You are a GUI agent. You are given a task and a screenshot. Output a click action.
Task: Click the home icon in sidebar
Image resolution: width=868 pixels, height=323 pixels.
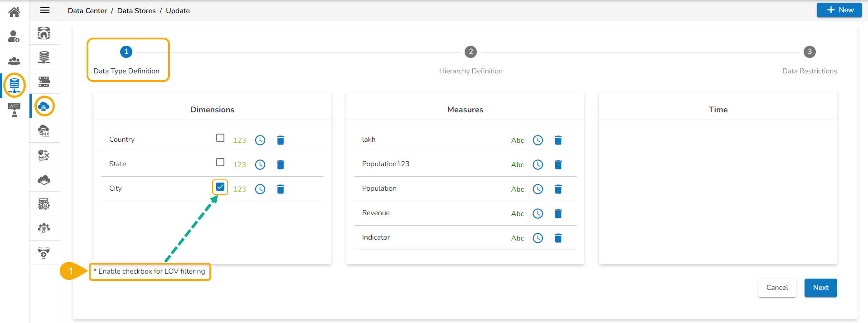(14, 12)
